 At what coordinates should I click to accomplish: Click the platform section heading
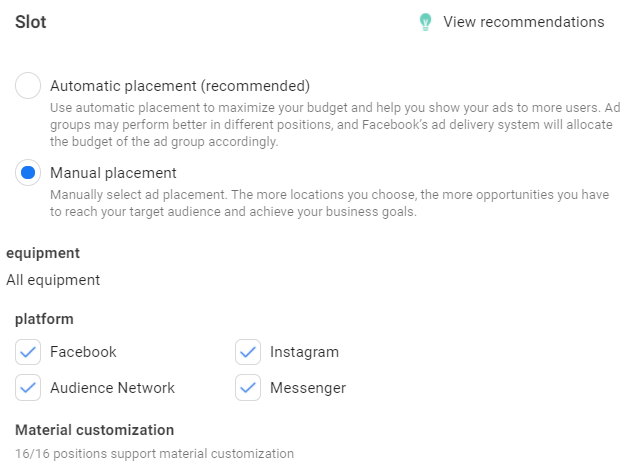tap(44, 319)
